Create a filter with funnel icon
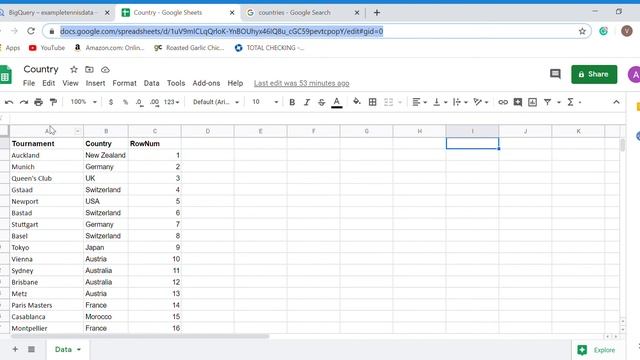Viewport: 640px width, 360px height. [547, 102]
